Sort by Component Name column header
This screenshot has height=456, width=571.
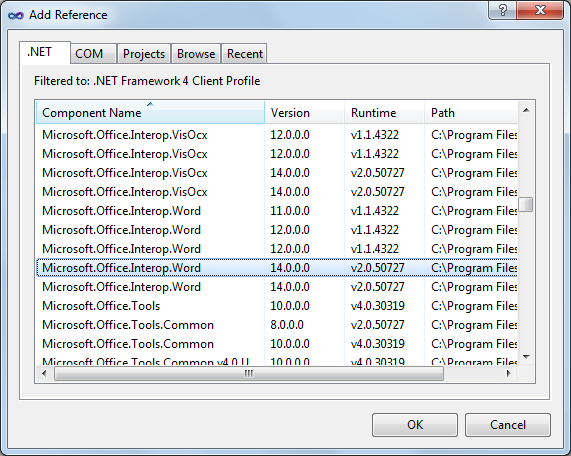click(x=150, y=113)
